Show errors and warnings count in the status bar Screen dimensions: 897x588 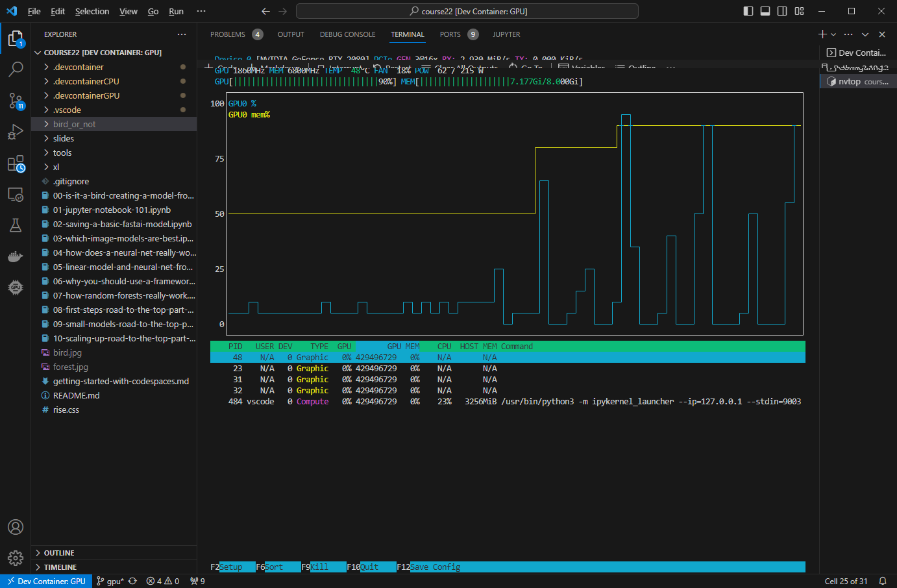pyautogui.click(x=163, y=581)
